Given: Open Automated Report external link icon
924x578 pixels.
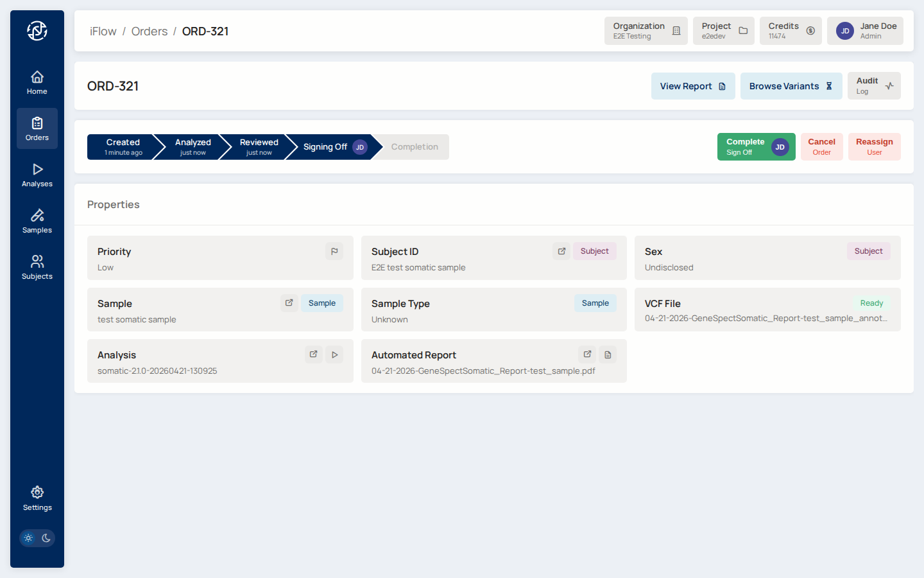Looking at the screenshot, I should tap(587, 355).
